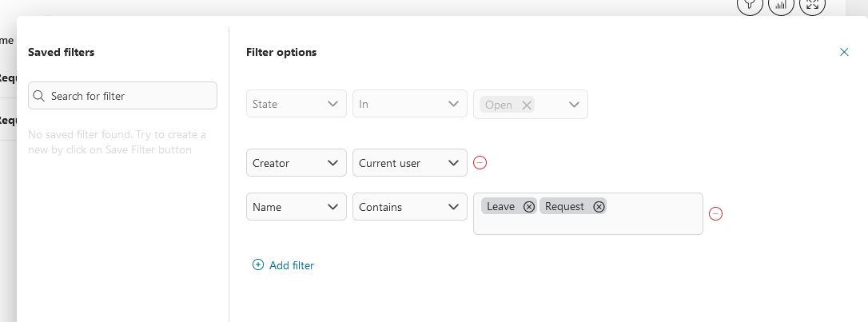Image resolution: width=868 pixels, height=322 pixels.
Task: Click the Filter options heading
Action: (281, 52)
